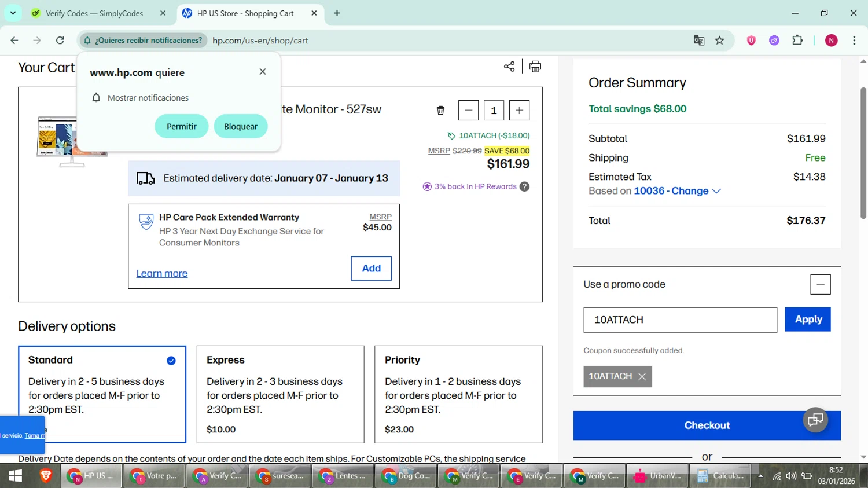Select Priority delivery option

[459, 394]
